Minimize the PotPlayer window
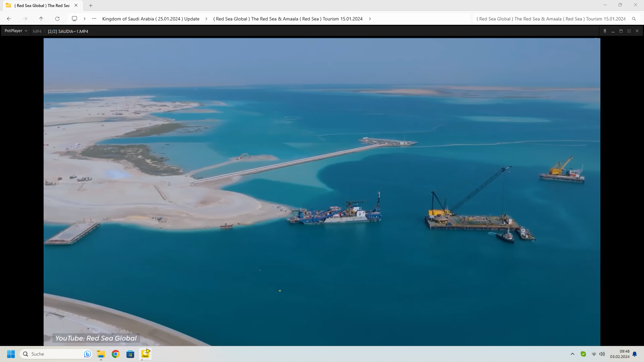The image size is (644, 362). coord(613,31)
